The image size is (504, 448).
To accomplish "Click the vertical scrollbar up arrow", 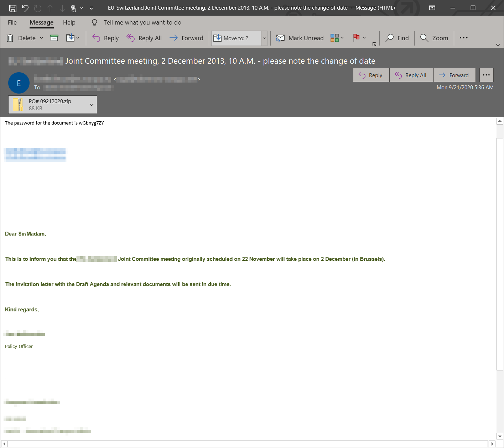I will pos(500,121).
